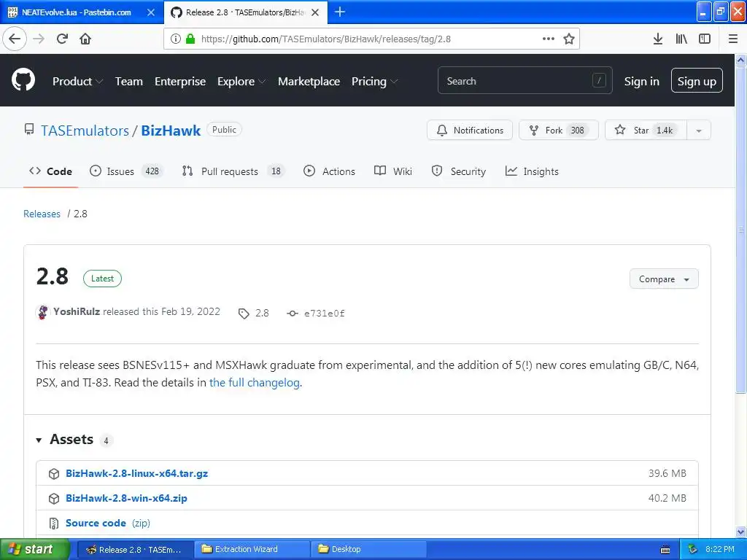Click YoshiRulz's avatar image
Screen dimensions: 747x560
[x=42, y=312]
